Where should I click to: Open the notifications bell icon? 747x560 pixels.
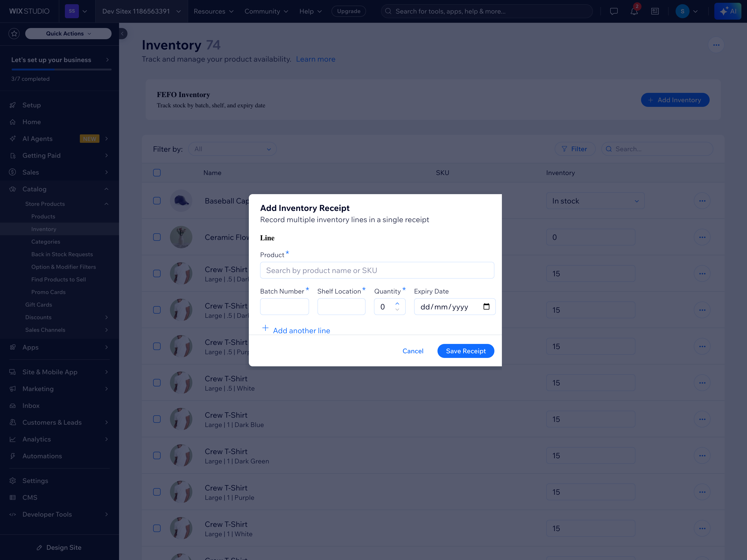pos(634,11)
